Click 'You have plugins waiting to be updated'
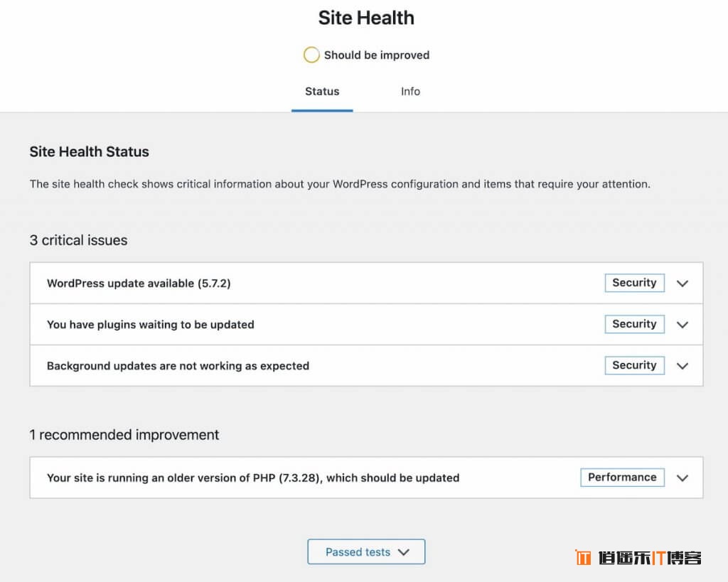The height and width of the screenshot is (582, 728). click(151, 325)
